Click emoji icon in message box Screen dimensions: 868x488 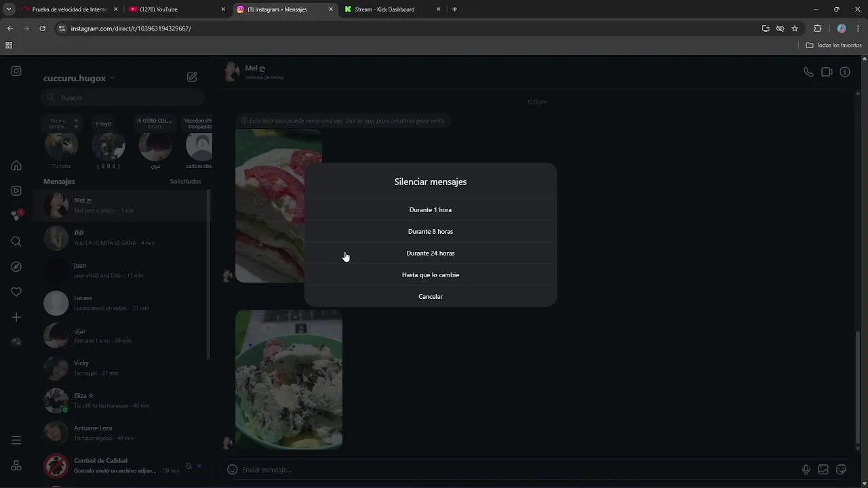[232, 470]
